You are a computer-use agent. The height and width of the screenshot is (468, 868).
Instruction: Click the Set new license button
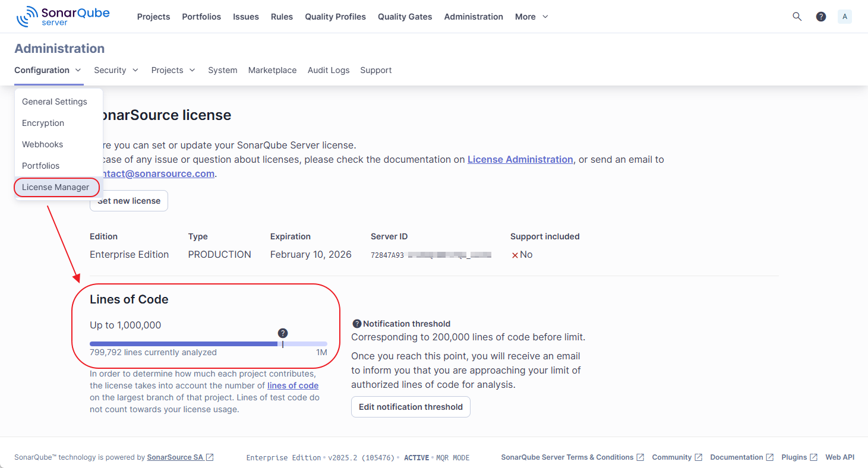tap(129, 201)
